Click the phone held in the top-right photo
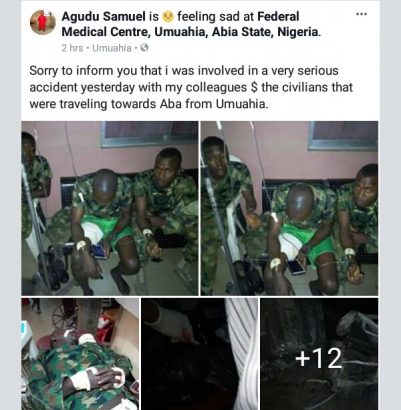The width and height of the screenshot is (401, 410). click(x=296, y=267)
